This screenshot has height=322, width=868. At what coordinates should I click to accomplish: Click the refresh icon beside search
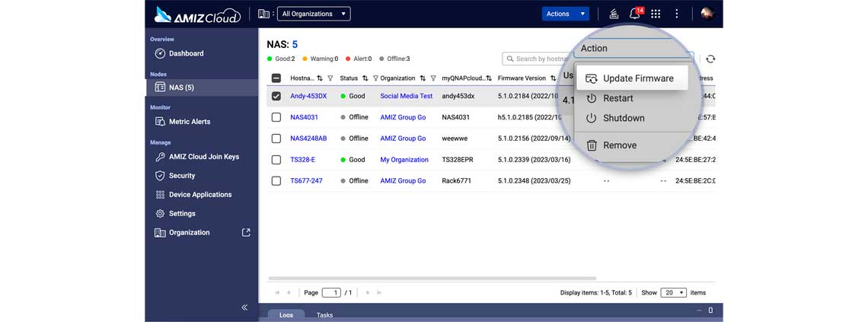tap(710, 59)
